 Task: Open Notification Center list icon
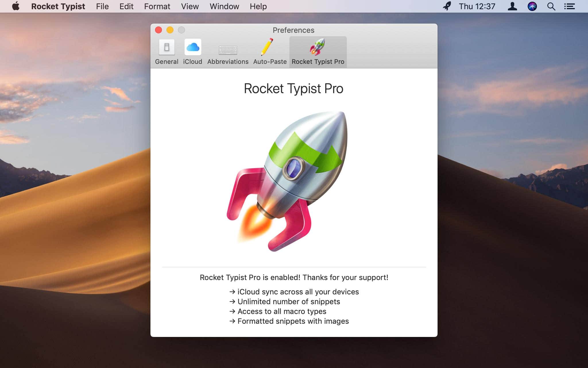569,6
